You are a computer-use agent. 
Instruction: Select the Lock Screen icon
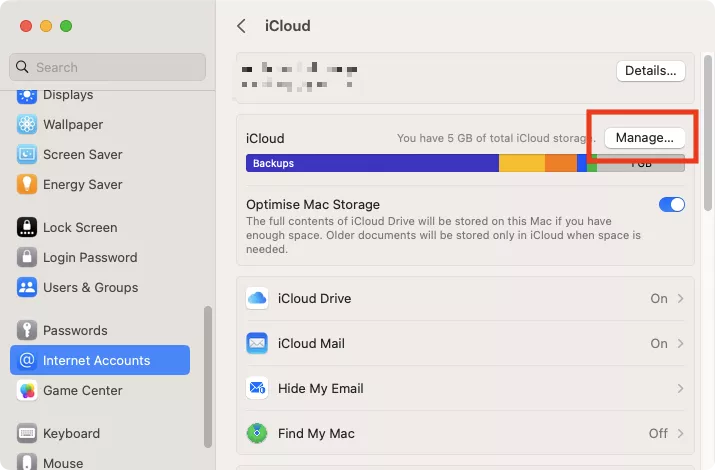27,228
